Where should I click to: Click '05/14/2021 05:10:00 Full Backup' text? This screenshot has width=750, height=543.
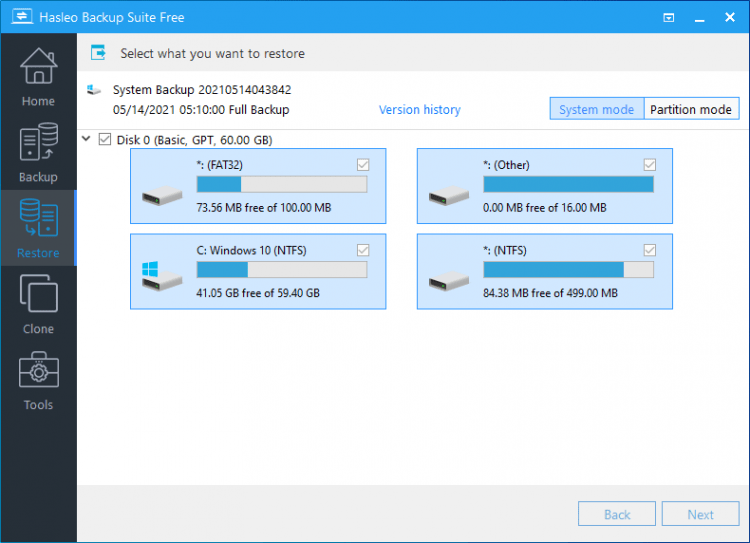[x=201, y=110]
